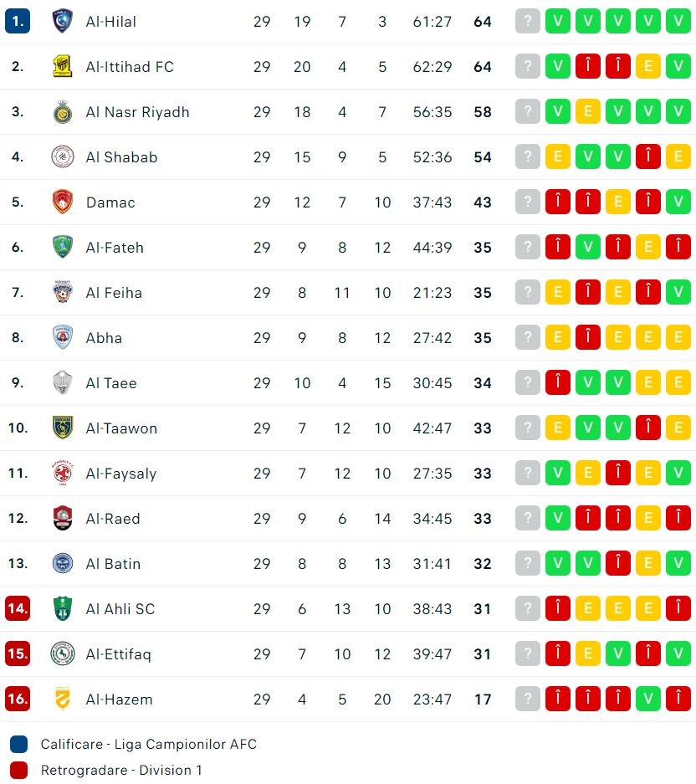Image resolution: width=696 pixels, height=784 pixels.
Task: Click the Damac club logo
Action: (63, 202)
